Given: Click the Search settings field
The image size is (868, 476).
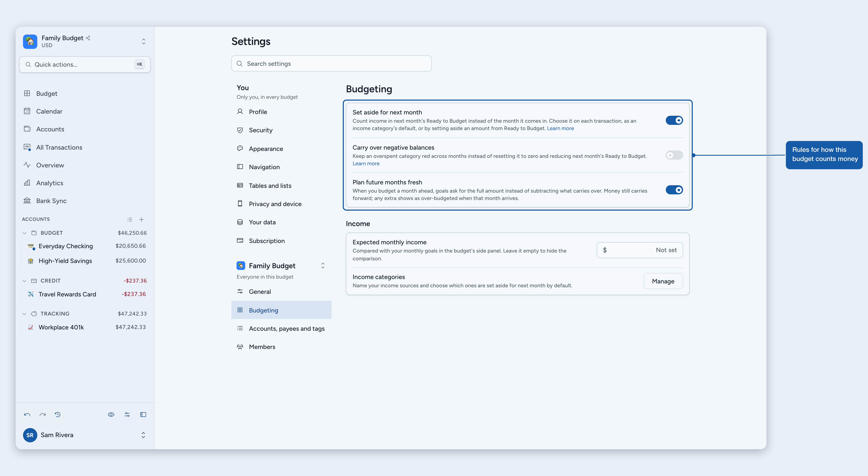Looking at the screenshot, I should [x=332, y=64].
